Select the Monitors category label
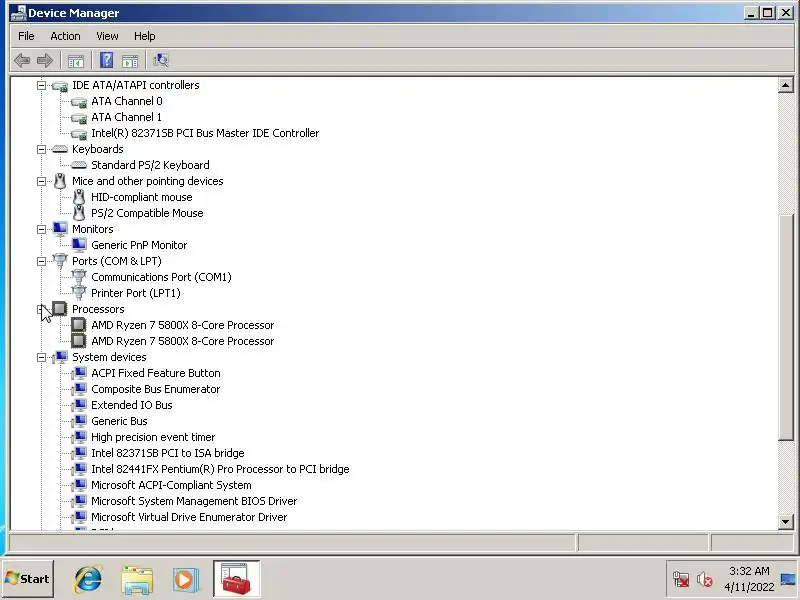The height and width of the screenshot is (600, 800). coord(92,229)
